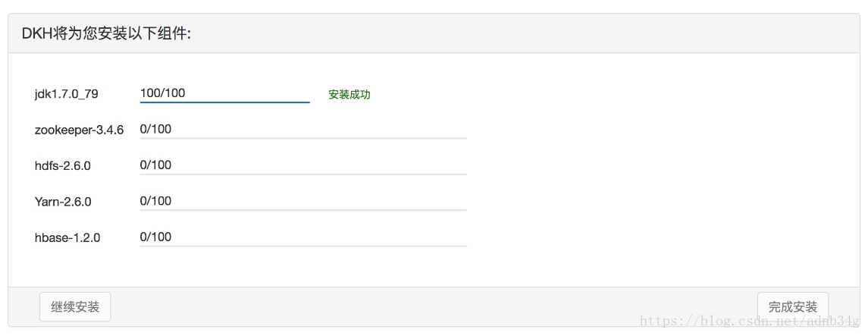Click the 100/100 progress value for jdk
This screenshot has width=868, height=336.
point(163,93)
